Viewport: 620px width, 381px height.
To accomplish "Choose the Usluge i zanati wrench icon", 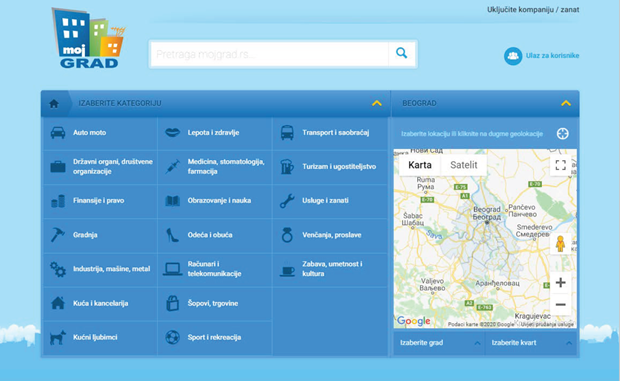I will point(287,201).
